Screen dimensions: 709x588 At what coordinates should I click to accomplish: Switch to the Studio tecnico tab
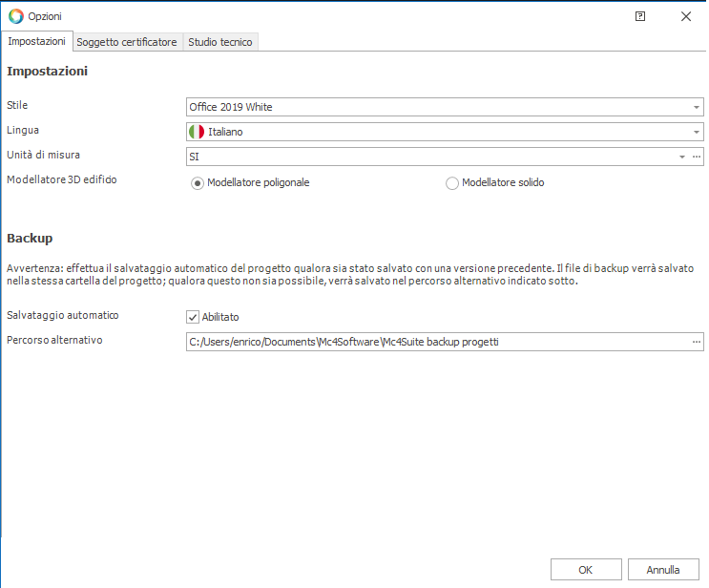[x=219, y=42]
